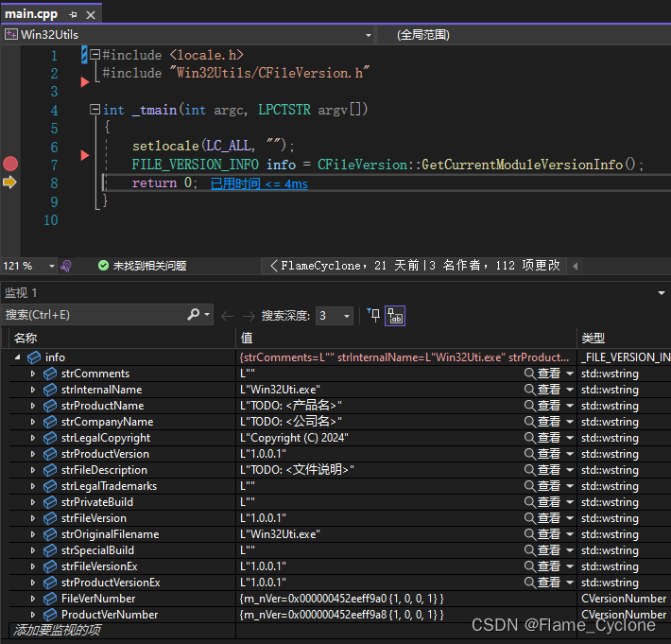Click the elapsed time link 已用时间 <= 4ms
Screen dimensions: 671x644
tap(259, 183)
